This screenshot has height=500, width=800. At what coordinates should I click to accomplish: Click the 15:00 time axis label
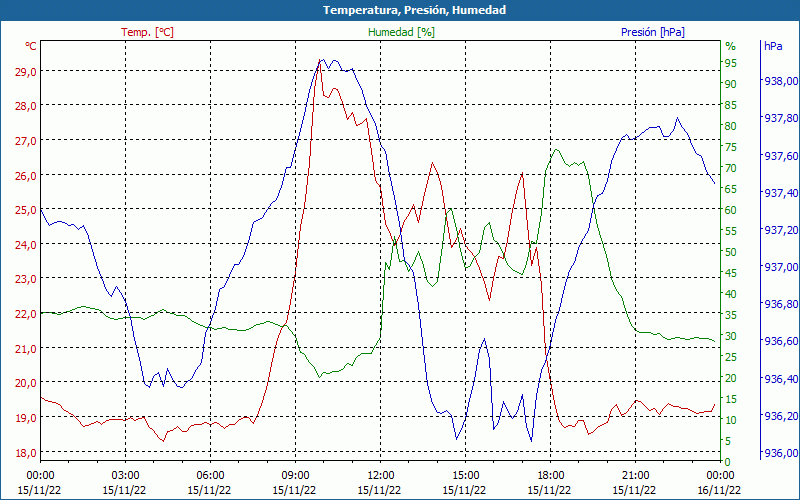(x=465, y=476)
